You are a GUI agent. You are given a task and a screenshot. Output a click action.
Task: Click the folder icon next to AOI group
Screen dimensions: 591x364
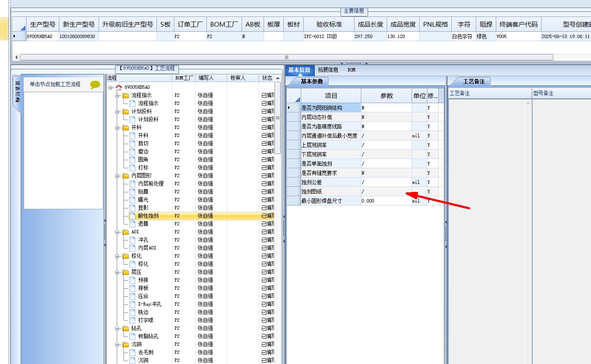pos(126,232)
